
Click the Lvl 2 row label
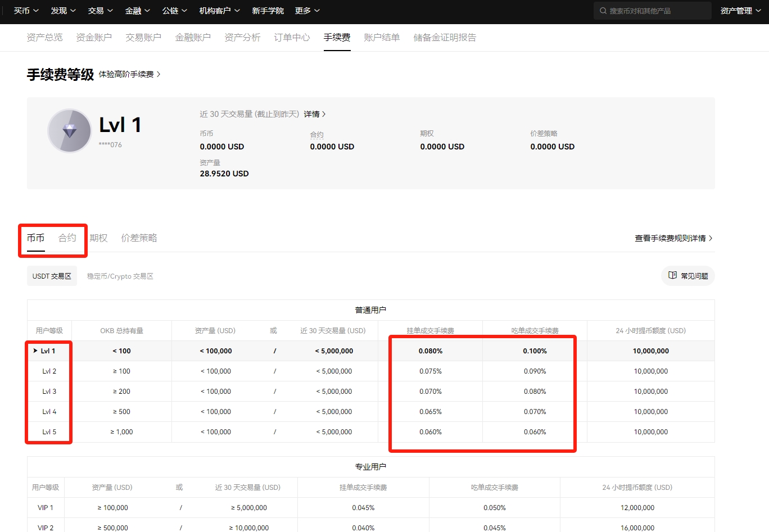pyautogui.click(x=49, y=371)
